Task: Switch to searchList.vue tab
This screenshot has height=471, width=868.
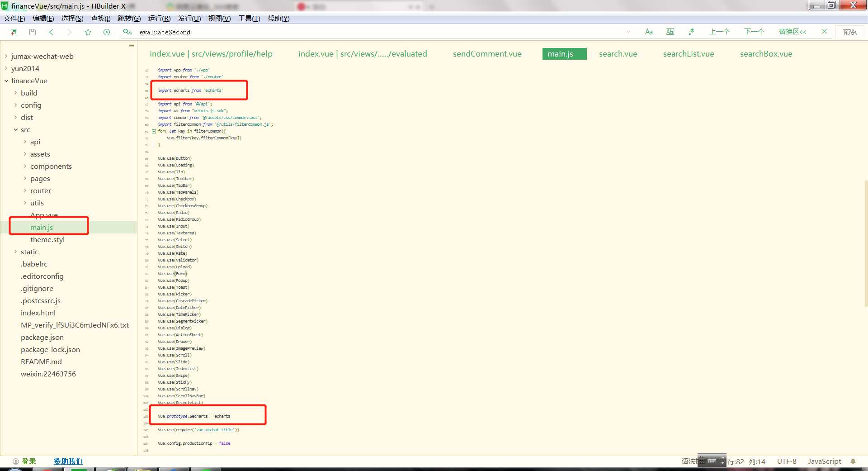Action: pos(689,54)
